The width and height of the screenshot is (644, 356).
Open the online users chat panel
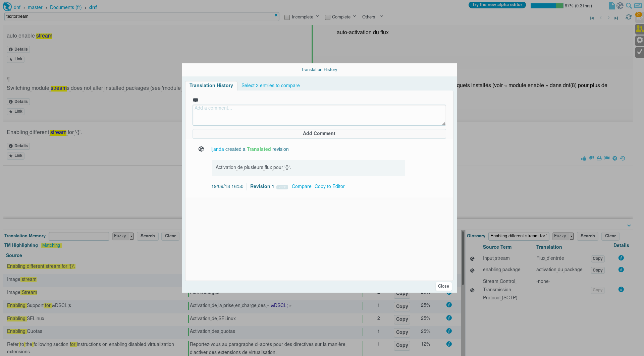pos(640,29)
